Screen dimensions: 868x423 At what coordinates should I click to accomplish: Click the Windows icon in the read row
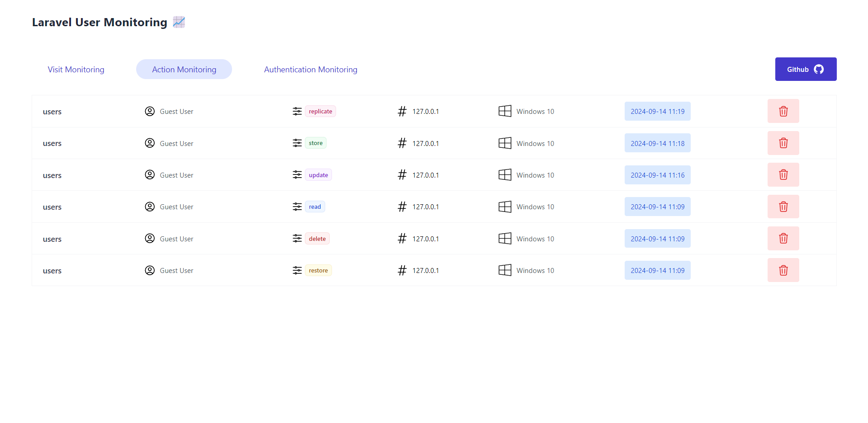click(x=504, y=207)
